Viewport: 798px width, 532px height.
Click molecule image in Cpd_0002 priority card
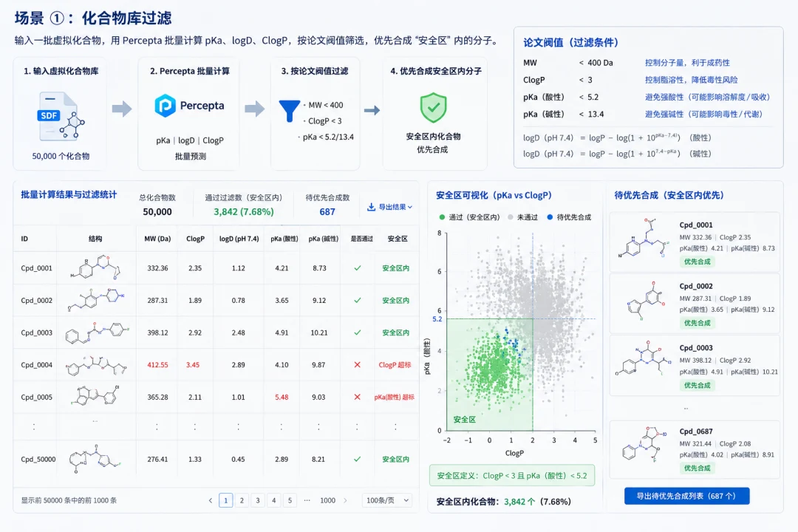pos(647,301)
